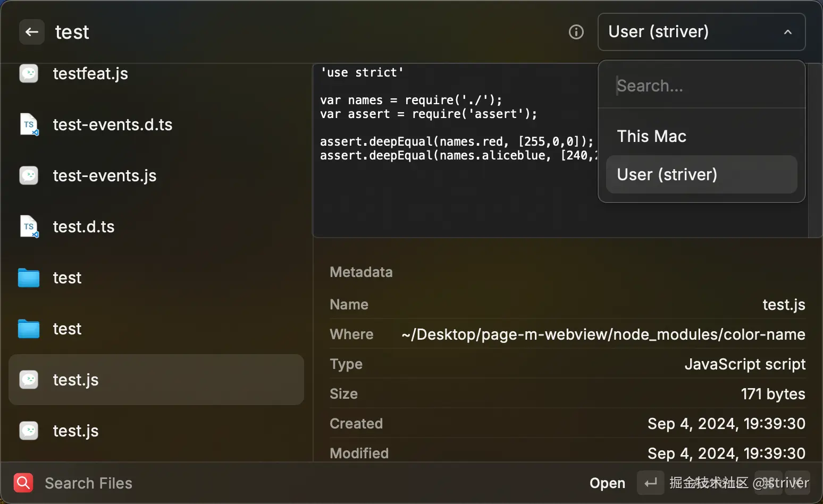Select This Mac in scope list
The image size is (823, 504).
(651, 136)
